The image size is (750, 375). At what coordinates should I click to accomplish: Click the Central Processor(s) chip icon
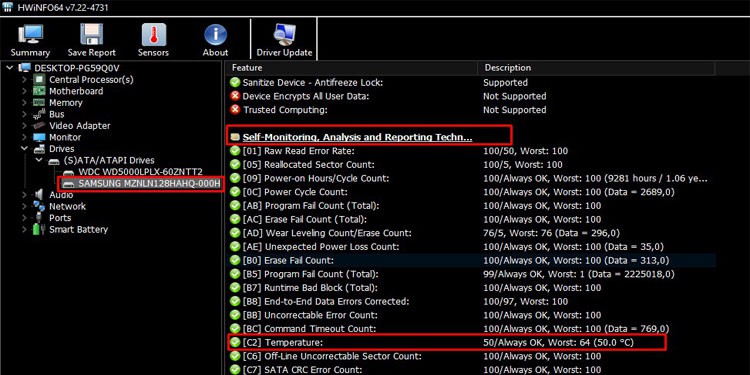tap(39, 79)
